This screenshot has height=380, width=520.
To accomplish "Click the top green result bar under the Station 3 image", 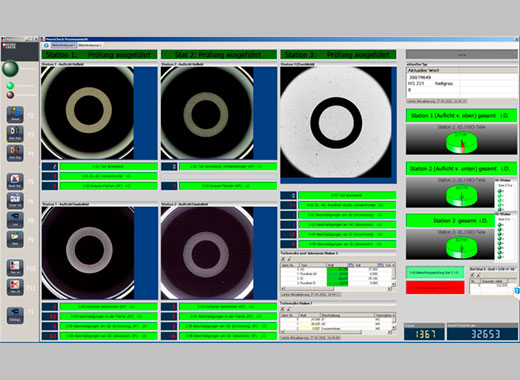I will point(347,195).
